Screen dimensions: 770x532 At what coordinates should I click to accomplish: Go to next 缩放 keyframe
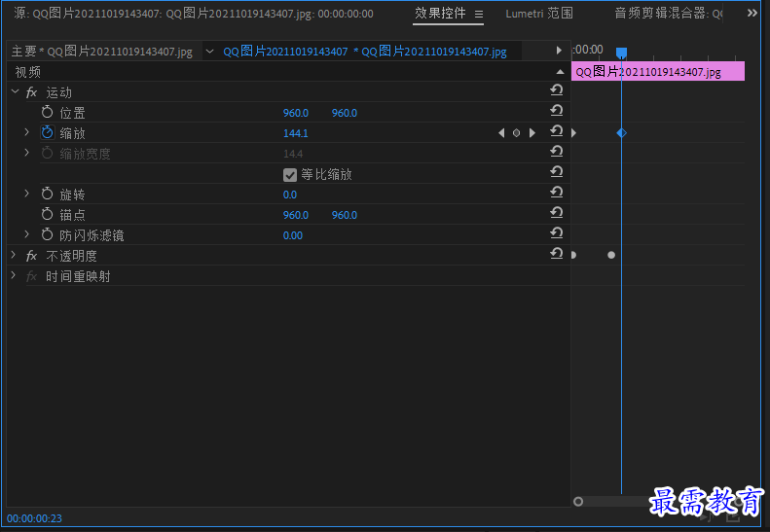[532, 133]
